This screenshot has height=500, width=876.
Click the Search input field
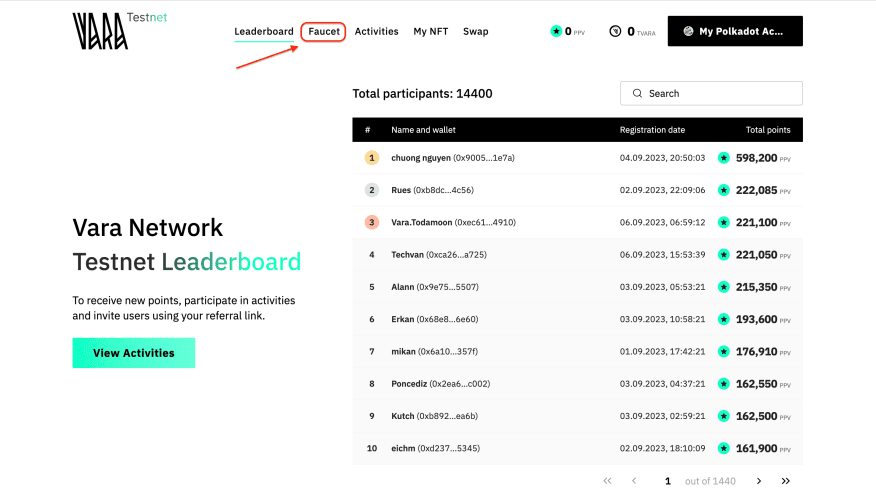tap(711, 93)
